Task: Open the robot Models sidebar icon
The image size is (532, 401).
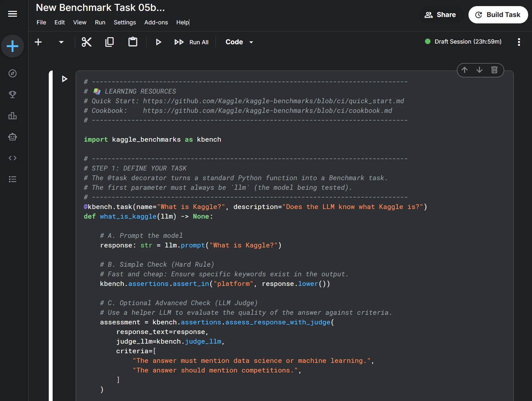Action: (13, 137)
